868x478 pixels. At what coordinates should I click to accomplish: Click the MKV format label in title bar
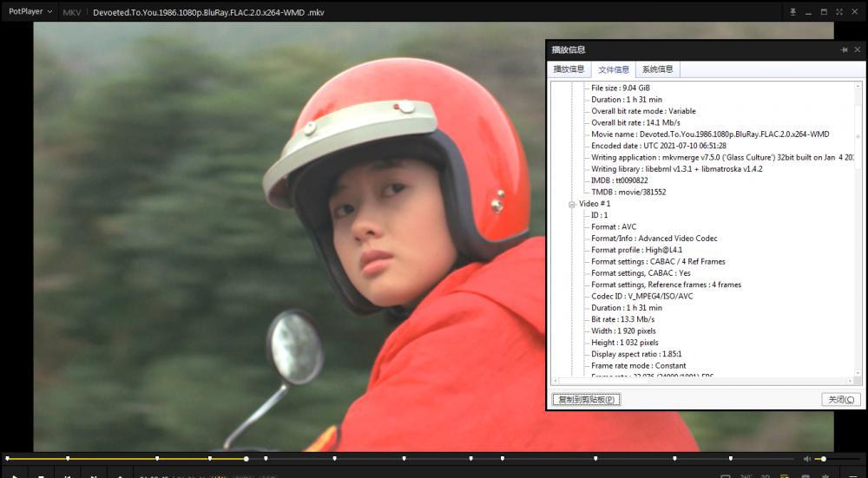[x=72, y=12]
